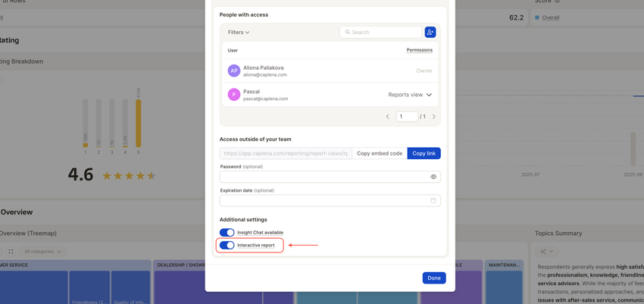Click Pascal's pink avatar icon
The height and width of the screenshot is (304, 644).
234,95
